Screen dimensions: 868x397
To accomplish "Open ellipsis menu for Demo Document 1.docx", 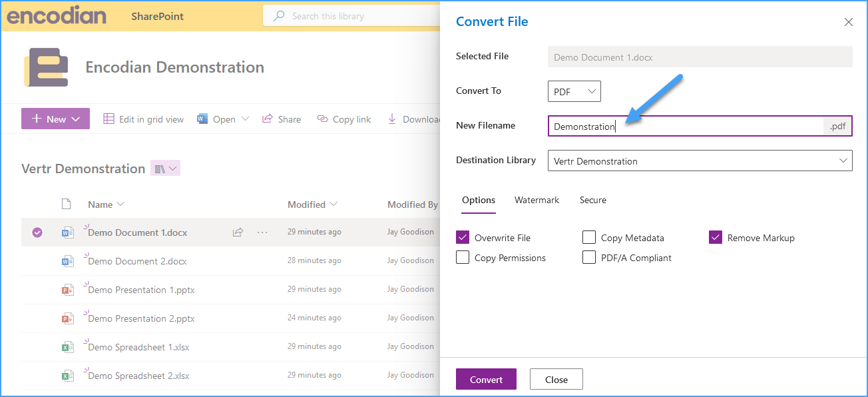I will (262, 232).
